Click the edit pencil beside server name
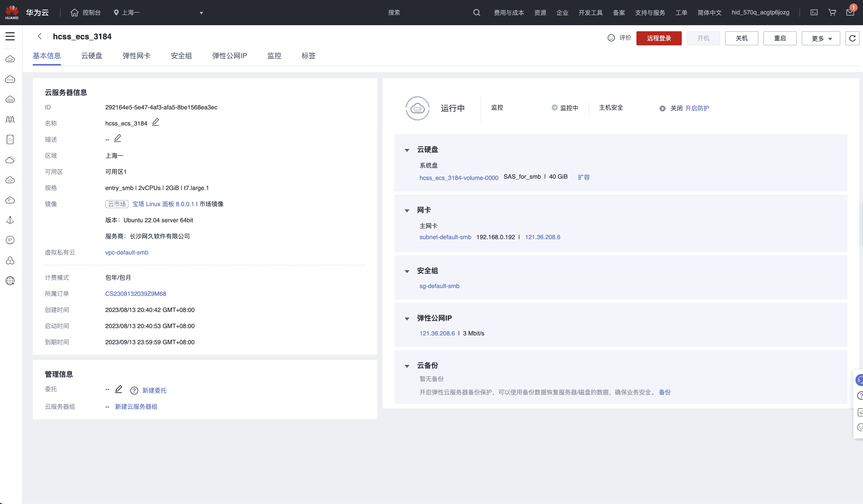Image resolution: width=863 pixels, height=504 pixels. [x=156, y=122]
